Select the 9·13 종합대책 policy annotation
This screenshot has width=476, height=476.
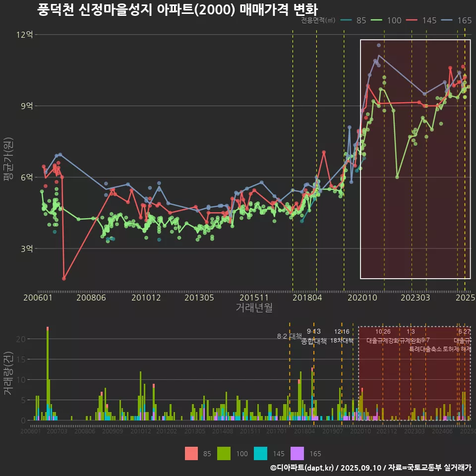click(x=314, y=336)
